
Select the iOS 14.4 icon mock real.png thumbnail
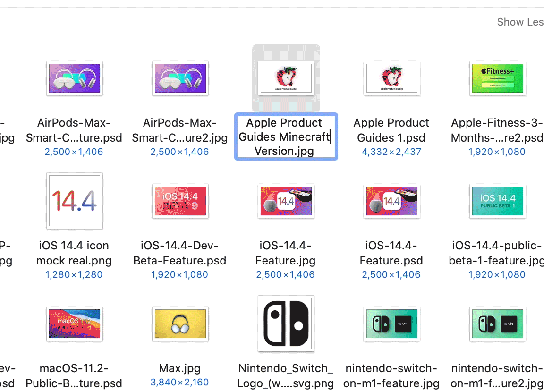coord(75,201)
